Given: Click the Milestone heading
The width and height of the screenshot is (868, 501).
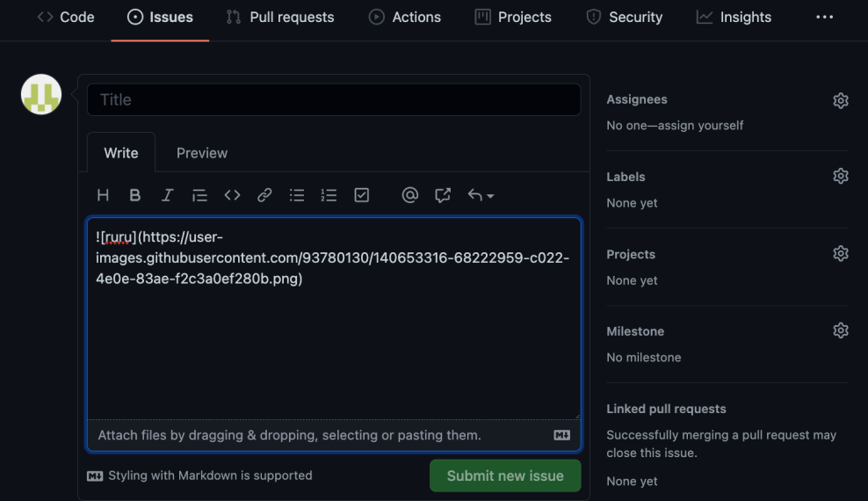Looking at the screenshot, I should tap(635, 331).
